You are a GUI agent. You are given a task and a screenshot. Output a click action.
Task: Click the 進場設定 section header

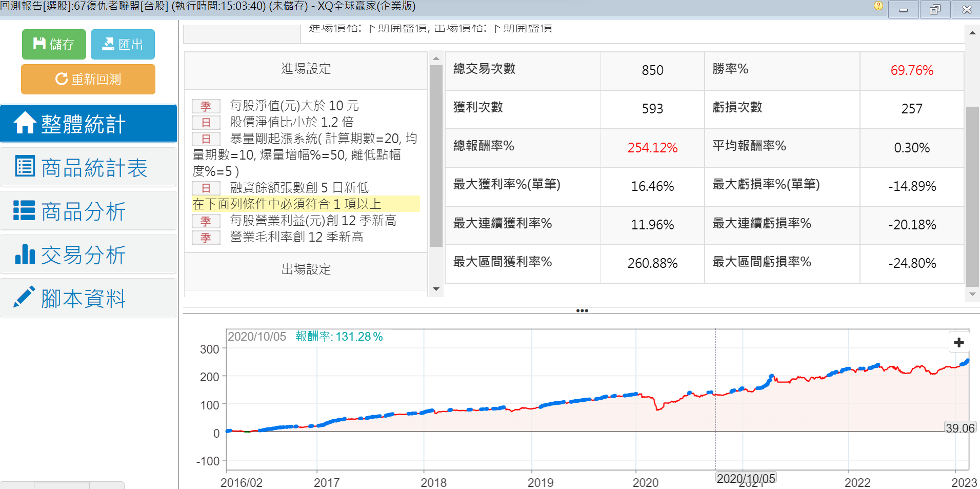click(306, 69)
